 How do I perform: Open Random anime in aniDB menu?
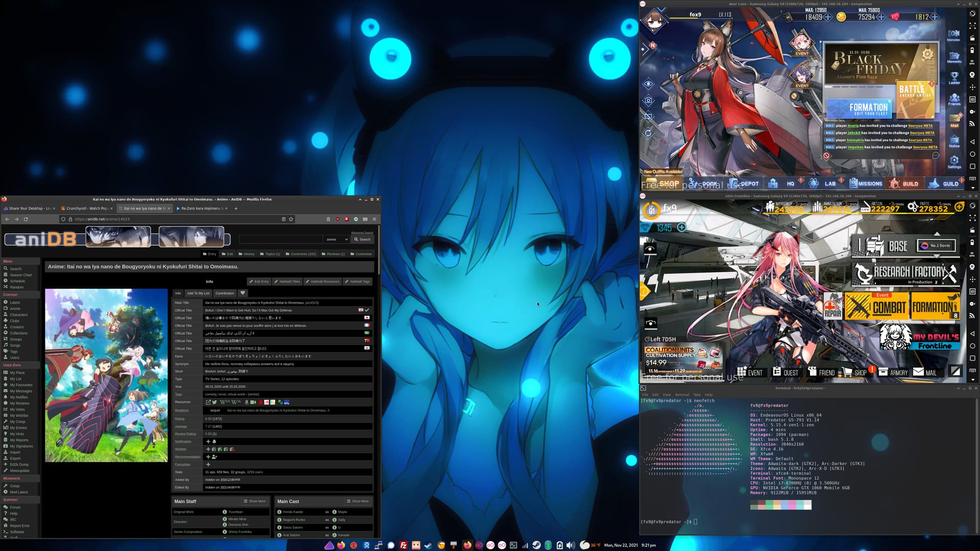click(x=16, y=287)
